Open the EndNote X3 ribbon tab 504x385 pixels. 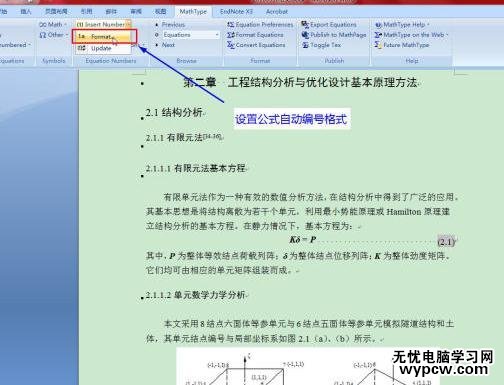pos(236,12)
